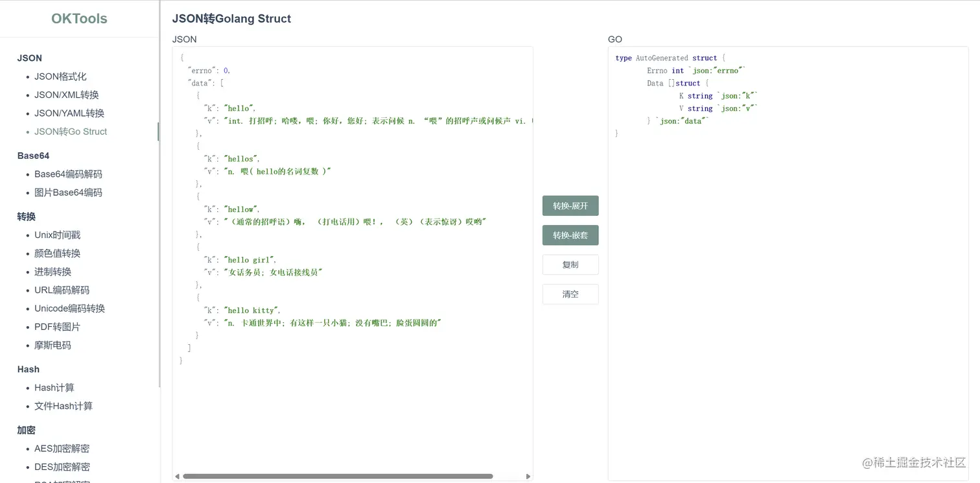The width and height of the screenshot is (980, 483).
Task: Open the JSON/YAML转换 tool
Action: point(69,113)
